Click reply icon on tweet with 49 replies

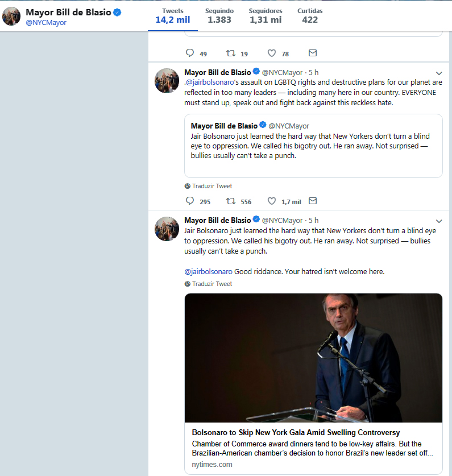(190, 53)
